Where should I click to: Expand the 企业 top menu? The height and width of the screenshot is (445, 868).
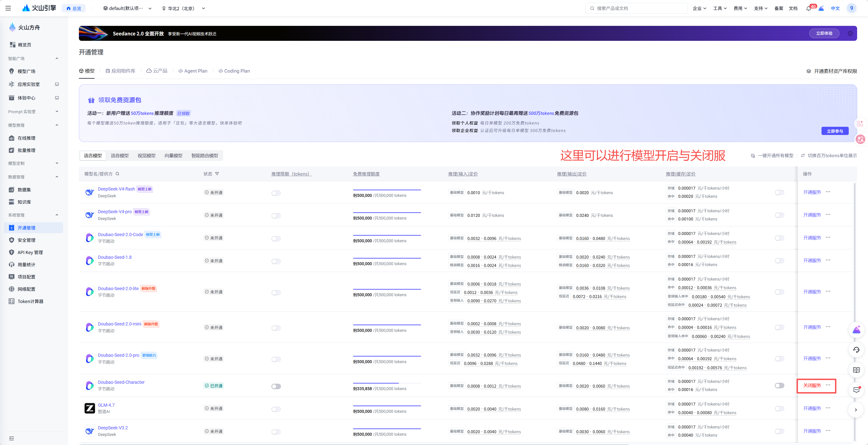(x=700, y=8)
